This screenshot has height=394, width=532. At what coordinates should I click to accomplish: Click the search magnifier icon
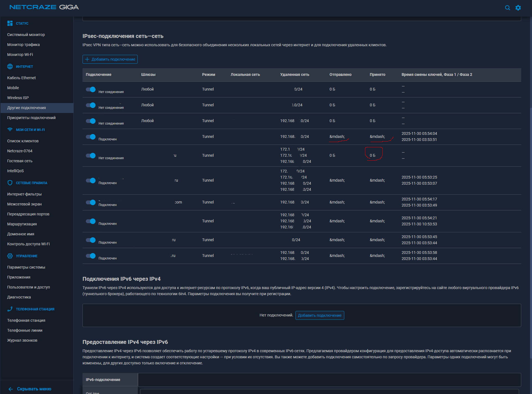[507, 8]
